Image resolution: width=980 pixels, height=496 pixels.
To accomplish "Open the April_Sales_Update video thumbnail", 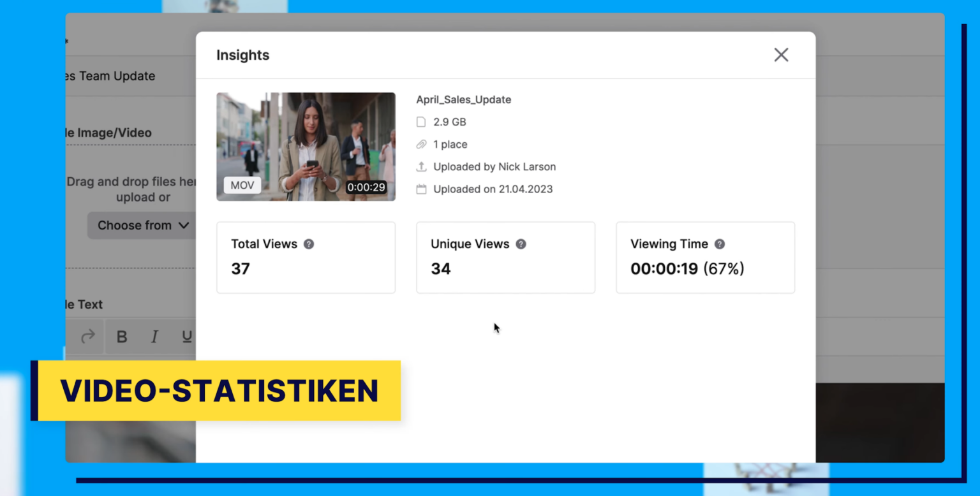I will pyautogui.click(x=306, y=147).
